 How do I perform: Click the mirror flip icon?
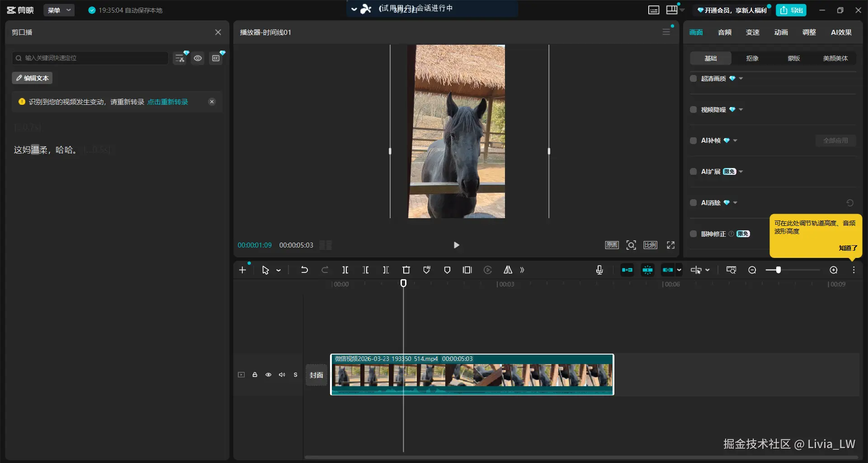(x=508, y=270)
